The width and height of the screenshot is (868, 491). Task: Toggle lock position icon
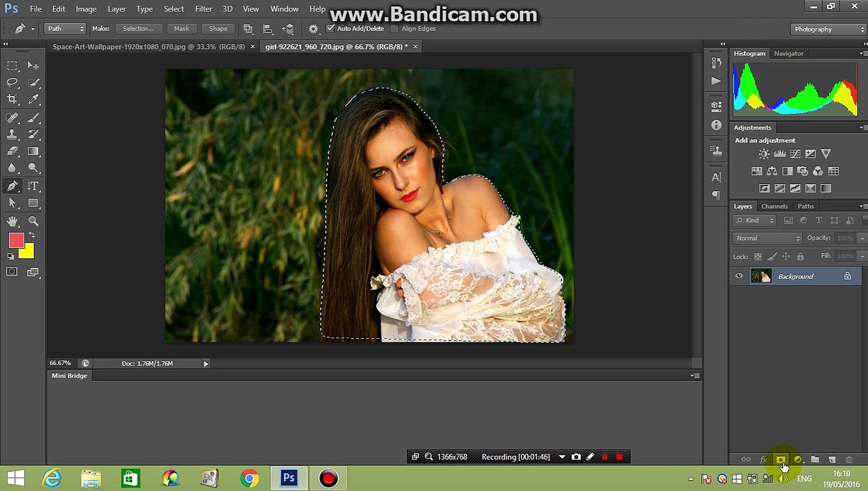pos(786,256)
